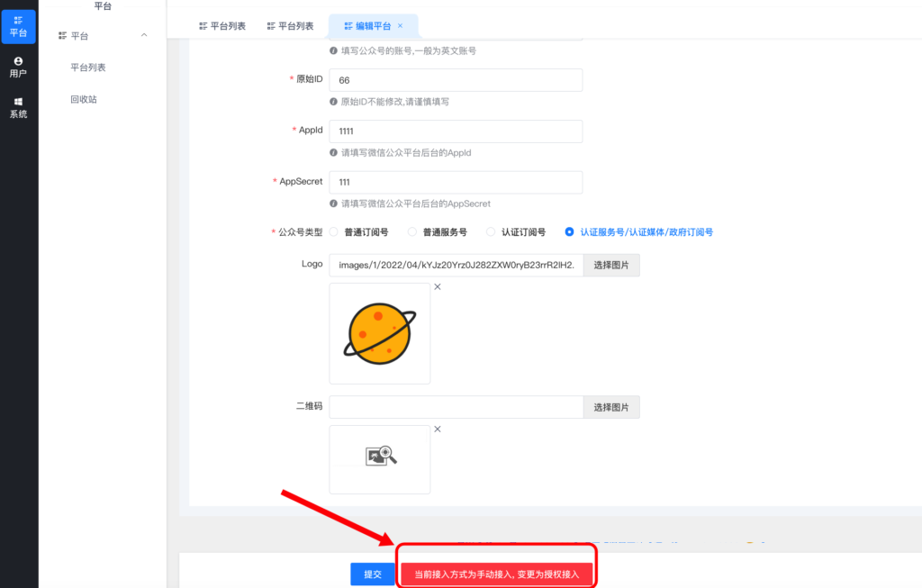Open 回收站 in the side menu

click(83, 99)
